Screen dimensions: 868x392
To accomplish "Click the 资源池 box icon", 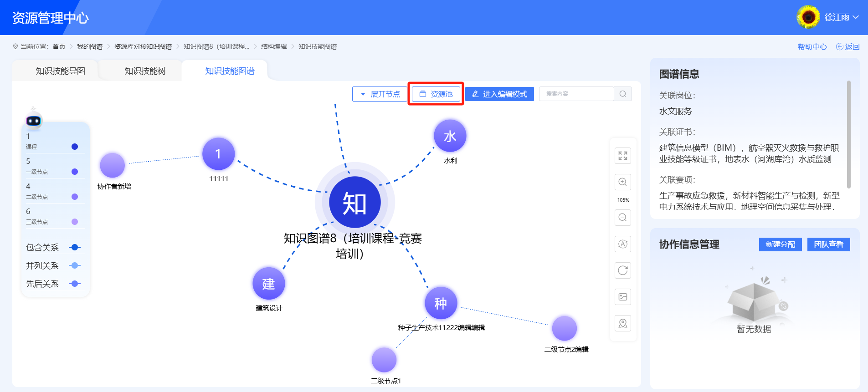I will 423,94.
